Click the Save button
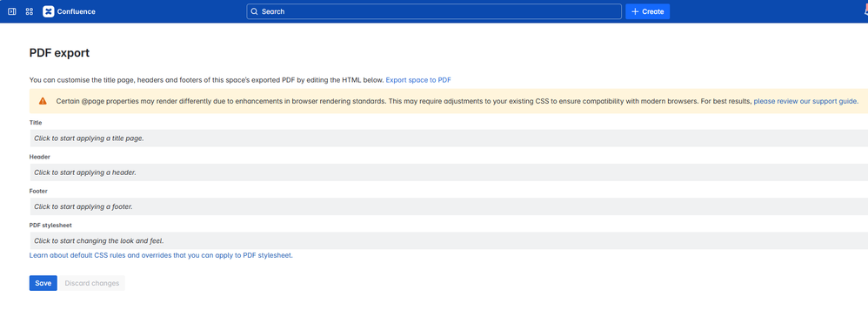 [x=43, y=283]
